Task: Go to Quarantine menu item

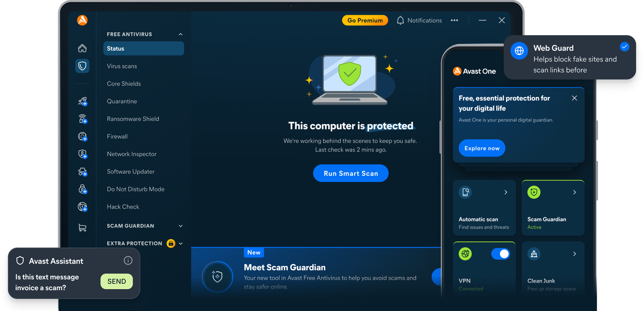Action: pyautogui.click(x=122, y=101)
